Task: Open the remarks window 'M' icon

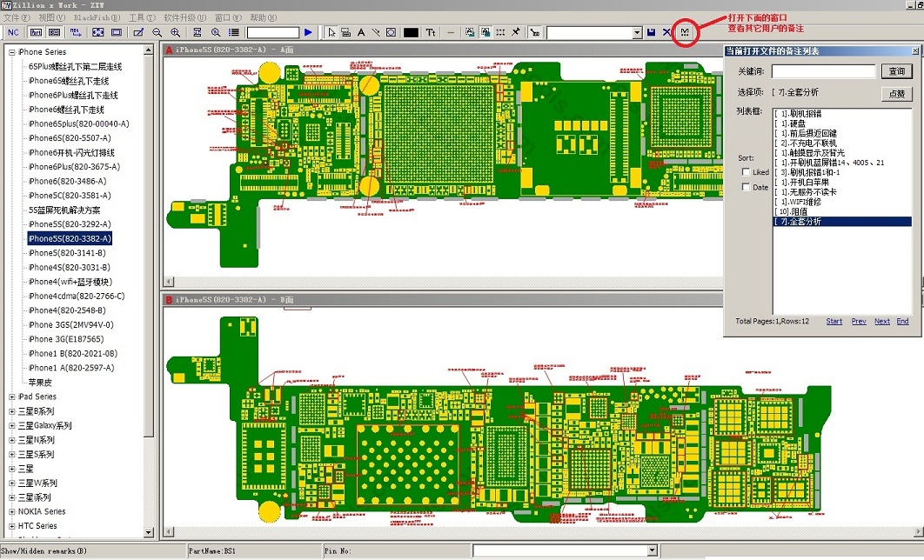Action: 685,33
